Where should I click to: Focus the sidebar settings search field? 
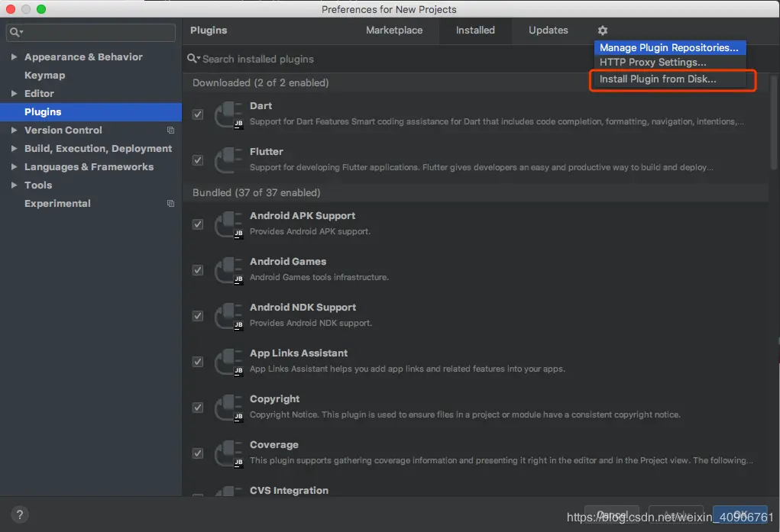click(x=91, y=32)
